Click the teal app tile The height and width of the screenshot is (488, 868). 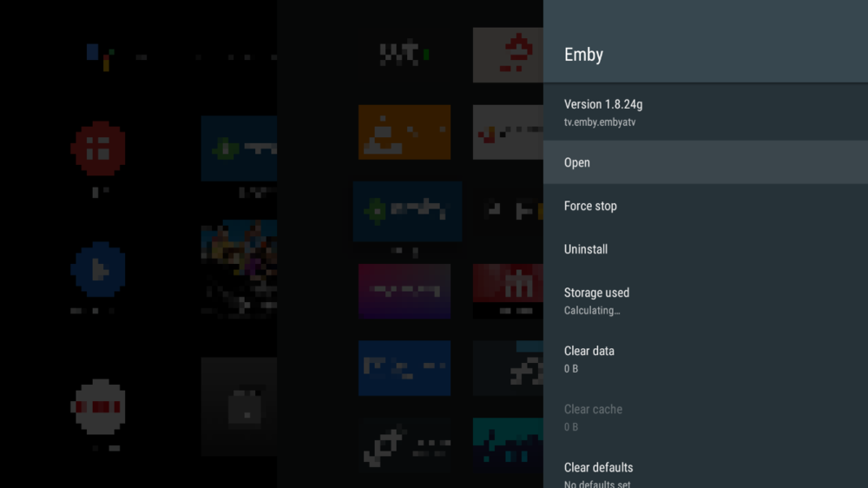click(508, 445)
